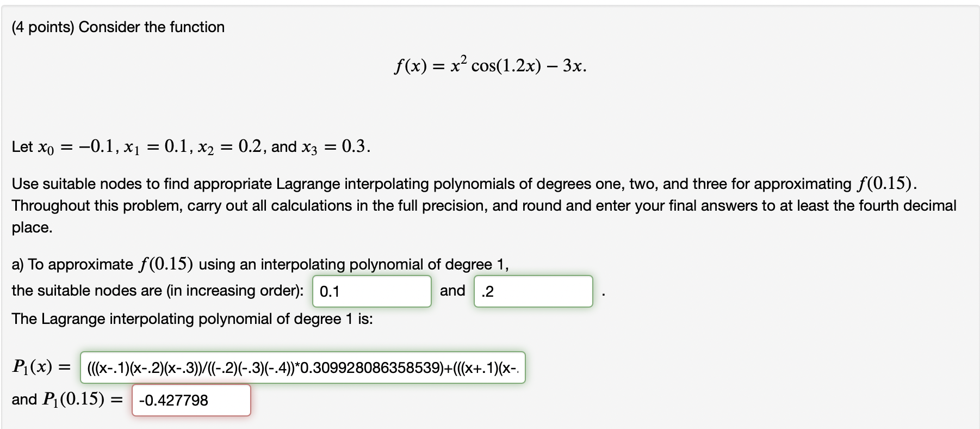This screenshot has width=980, height=429.
Task: Place cursor at end of the polynomial expression field
Action: click(x=517, y=369)
